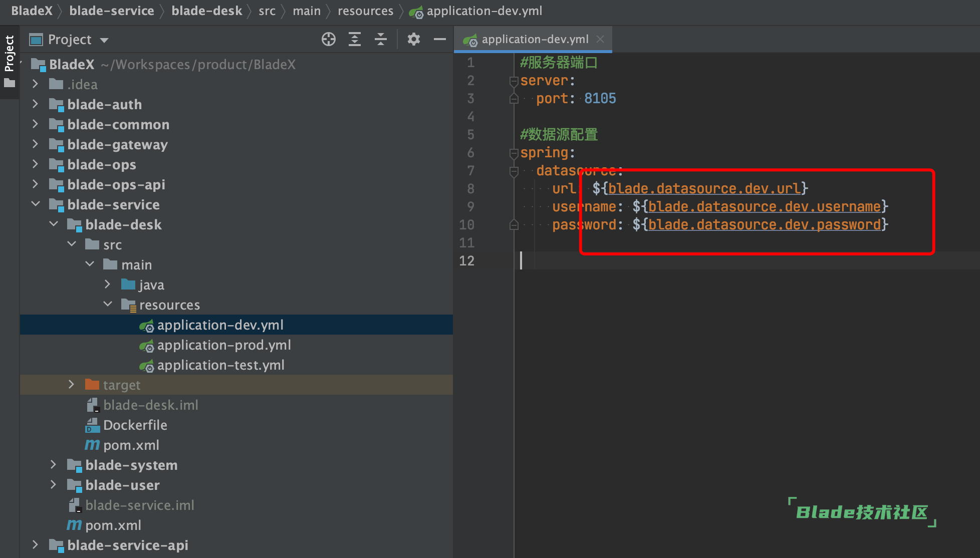Click the locate/select opened file crosshair icon
The width and height of the screenshot is (980, 558).
[329, 39]
